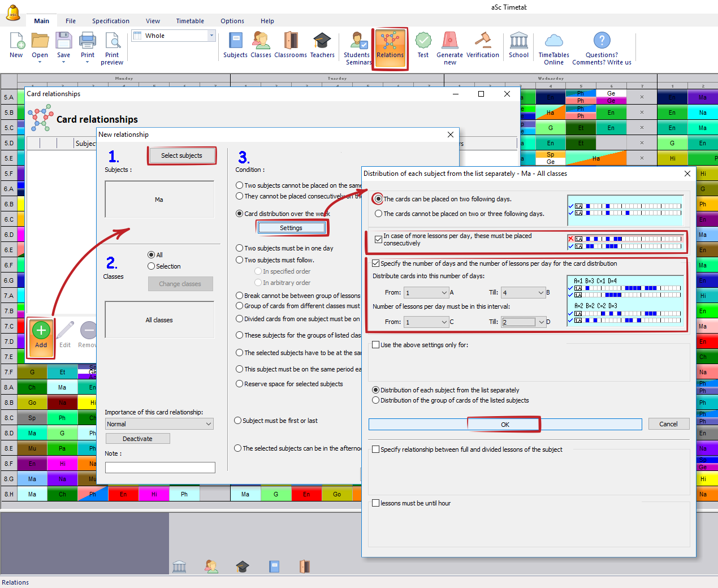The image size is (718, 588).
Task: Click the Note text field
Action: (x=160, y=468)
